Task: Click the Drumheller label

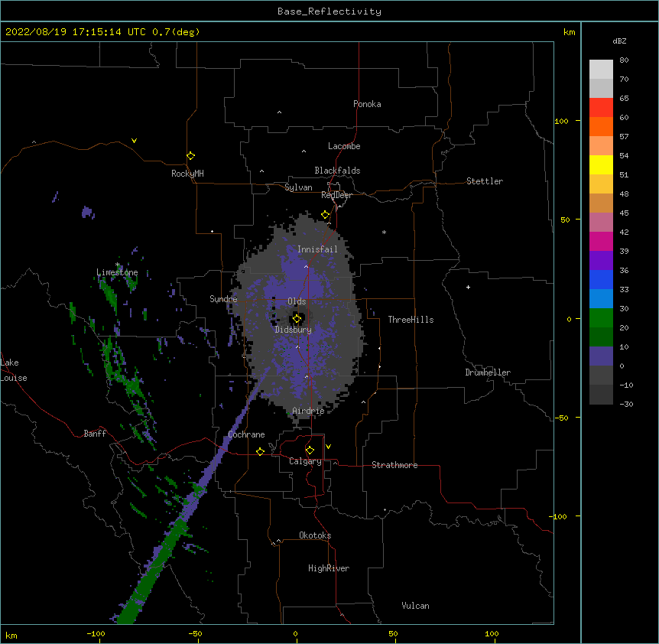Action: 488,372
